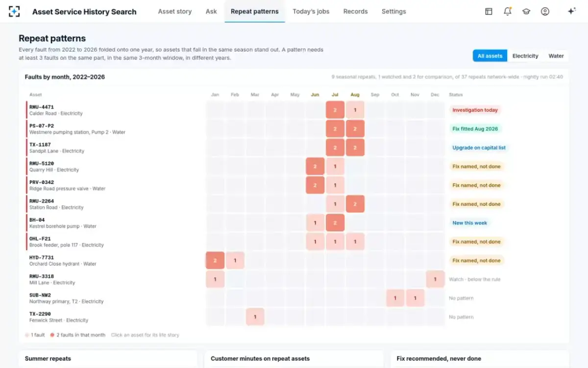The image size is (588, 368).
Task: Click Fix recommended, never done heading
Action: [x=439, y=359]
